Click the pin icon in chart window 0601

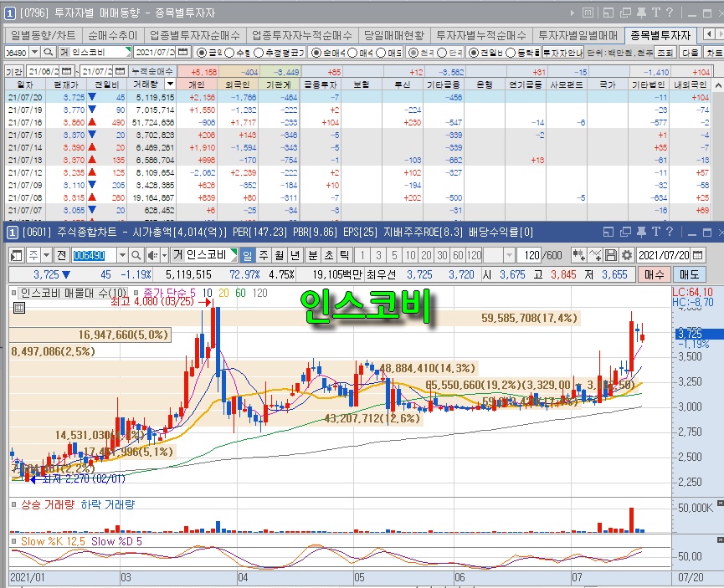pyautogui.click(x=641, y=232)
